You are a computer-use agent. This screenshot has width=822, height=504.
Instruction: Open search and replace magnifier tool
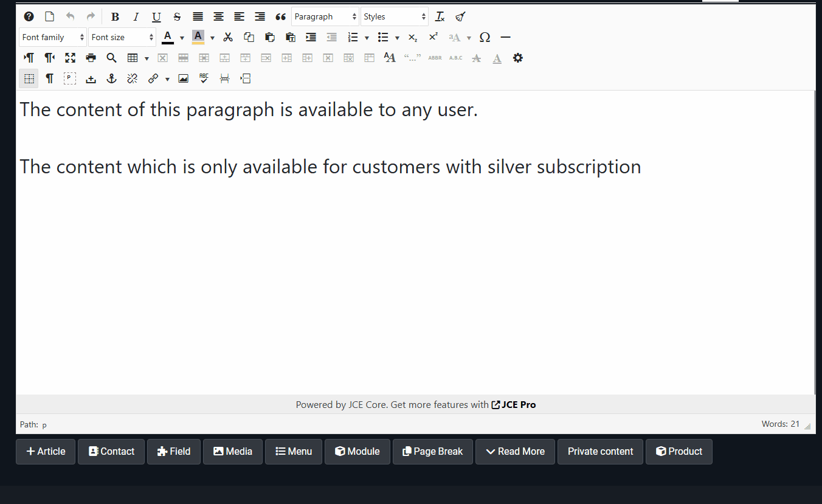pyautogui.click(x=111, y=58)
